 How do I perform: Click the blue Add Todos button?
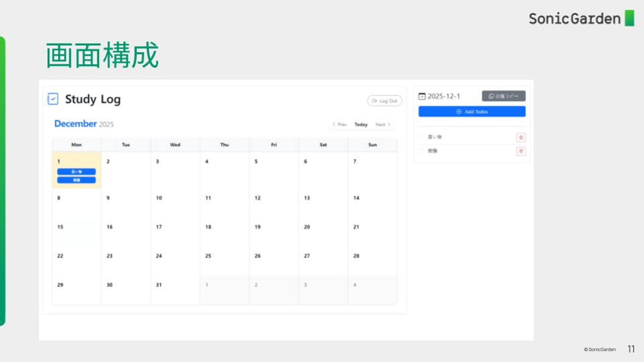point(472,112)
